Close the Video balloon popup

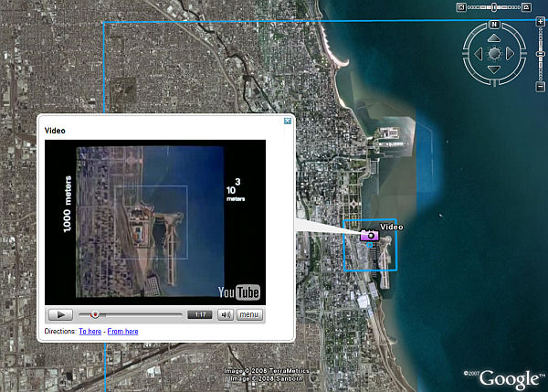[x=288, y=121]
